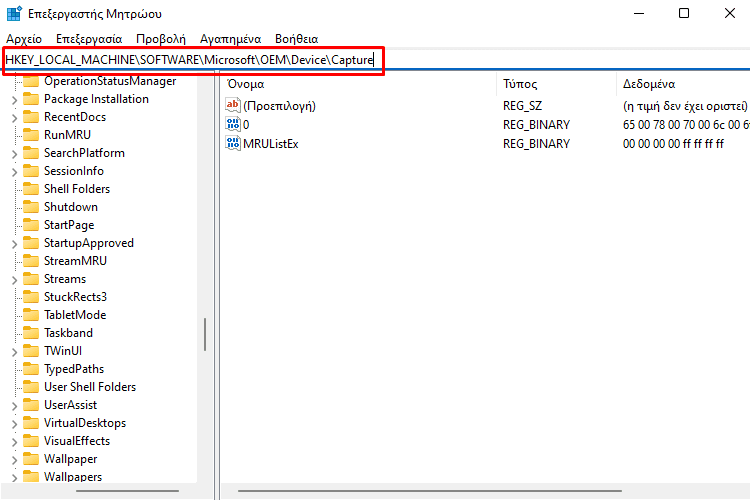This screenshot has height=500, width=750.
Task: Click the Taskband folder icon
Action: coord(31,333)
